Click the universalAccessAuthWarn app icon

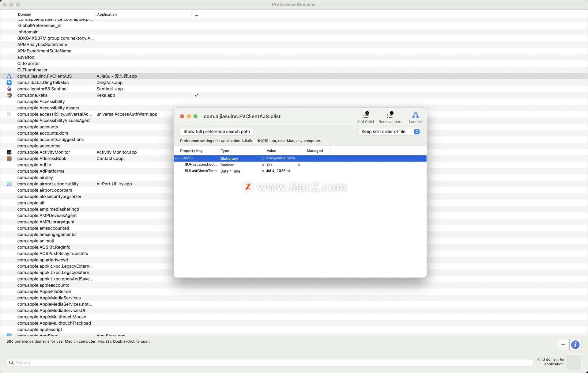point(9,114)
